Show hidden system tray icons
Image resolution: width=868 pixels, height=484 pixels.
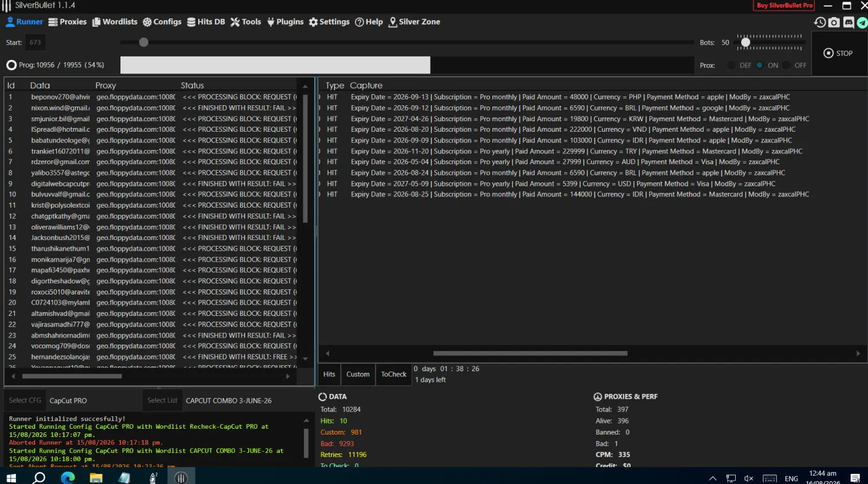click(x=713, y=479)
